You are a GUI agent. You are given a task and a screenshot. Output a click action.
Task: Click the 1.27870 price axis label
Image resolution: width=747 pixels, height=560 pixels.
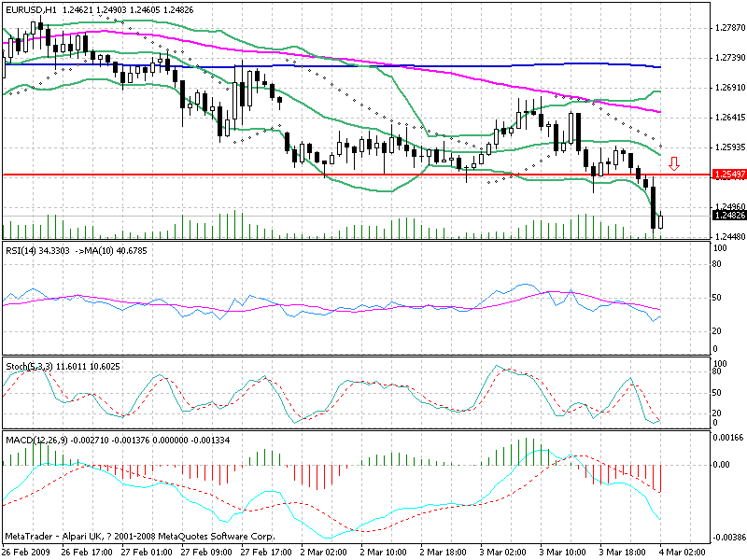pos(730,28)
